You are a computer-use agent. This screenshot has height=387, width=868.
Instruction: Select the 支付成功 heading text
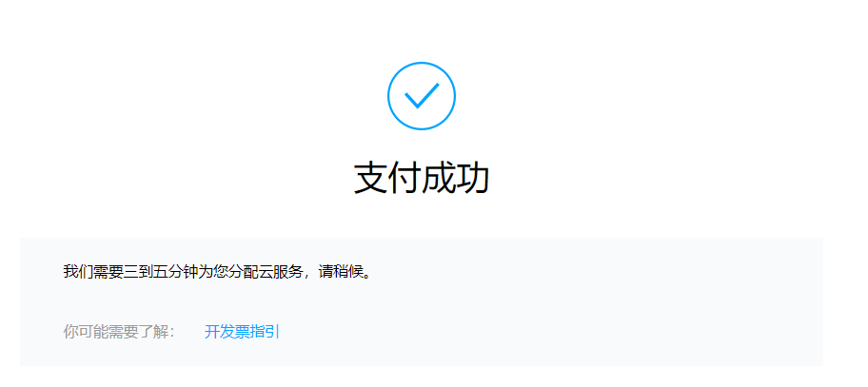coord(422,179)
